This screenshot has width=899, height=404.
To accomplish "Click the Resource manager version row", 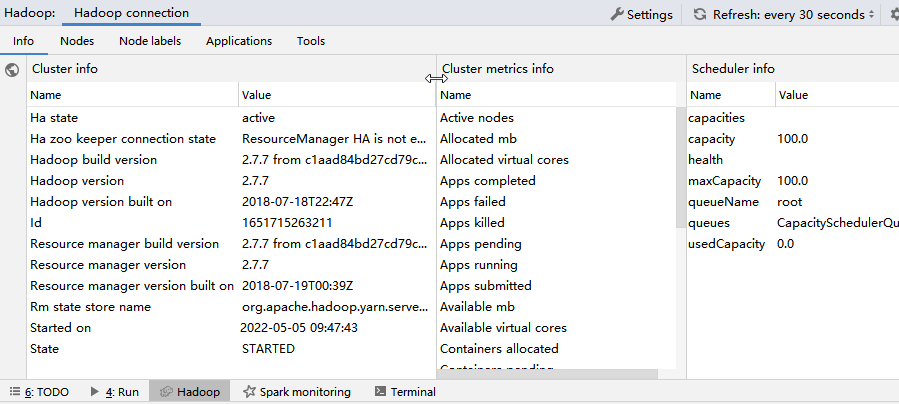I will [x=231, y=265].
